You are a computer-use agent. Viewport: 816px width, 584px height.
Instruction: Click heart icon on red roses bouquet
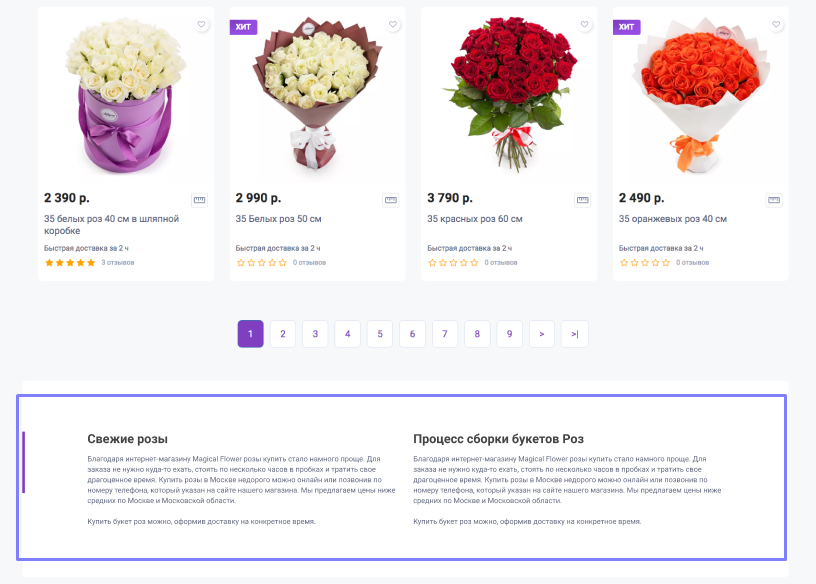[x=584, y=24]
